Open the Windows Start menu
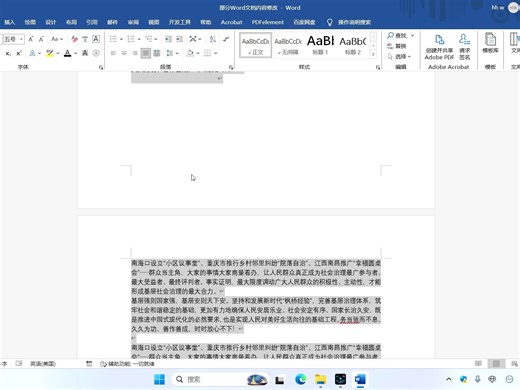 159,379
